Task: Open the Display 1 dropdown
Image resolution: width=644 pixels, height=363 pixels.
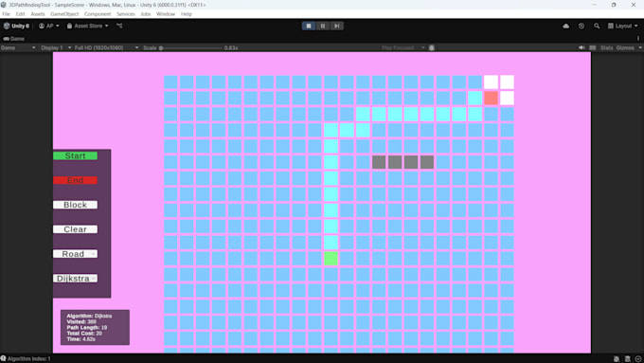Action: point(56,48)
